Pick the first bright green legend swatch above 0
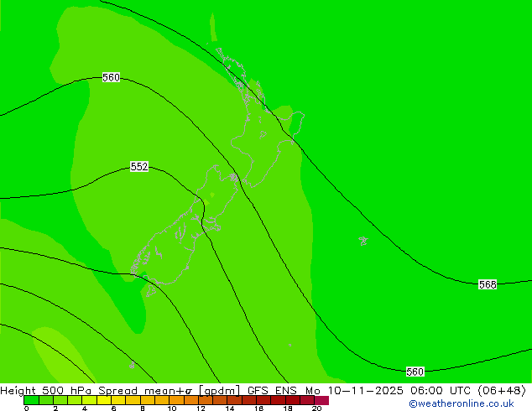532x411 pixels. click(x=31, y=400)
